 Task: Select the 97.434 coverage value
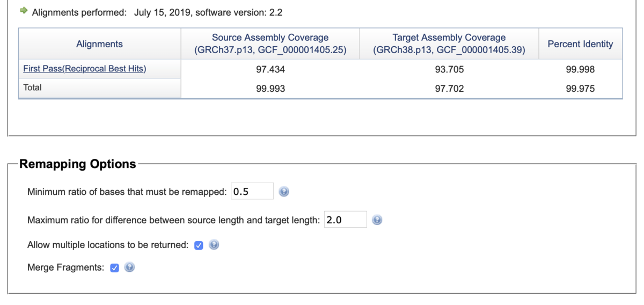pos(270,69)
